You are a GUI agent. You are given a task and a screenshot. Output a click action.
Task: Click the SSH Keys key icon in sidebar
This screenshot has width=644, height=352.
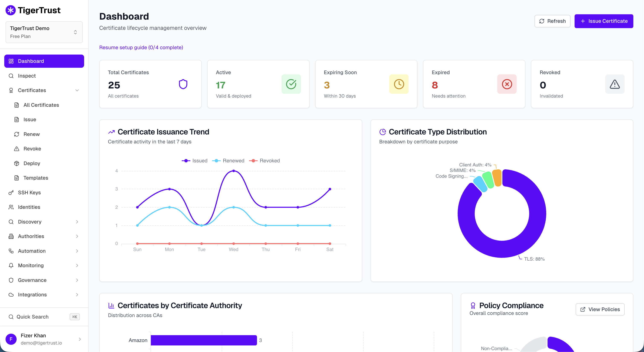[x=11, y=192]
